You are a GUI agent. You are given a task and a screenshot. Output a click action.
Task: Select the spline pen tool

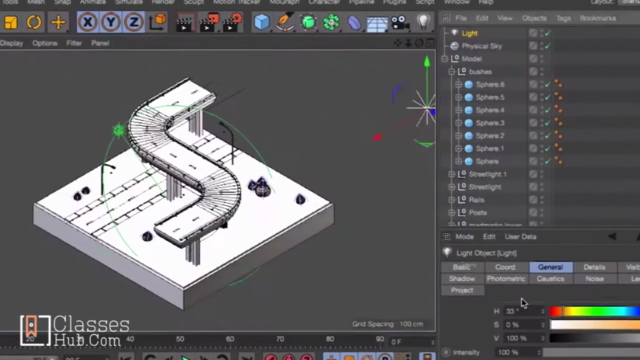(x=285, y=22)
